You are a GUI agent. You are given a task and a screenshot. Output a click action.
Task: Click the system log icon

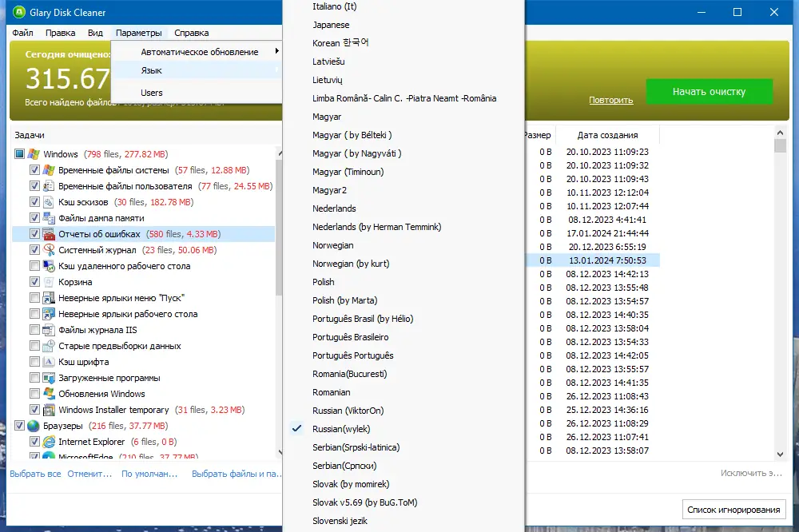(x=49, y=250)
